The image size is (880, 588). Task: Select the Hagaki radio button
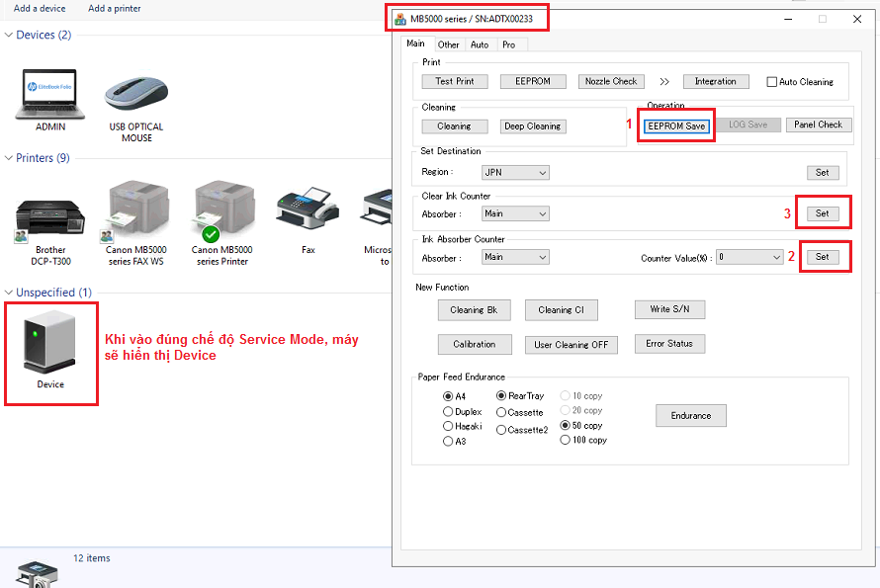(x=448, y=426)
